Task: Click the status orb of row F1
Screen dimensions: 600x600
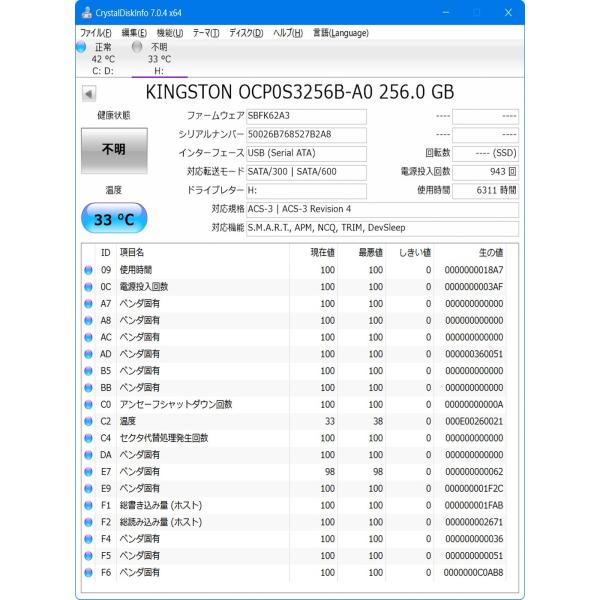Action: tap(88, 506)
